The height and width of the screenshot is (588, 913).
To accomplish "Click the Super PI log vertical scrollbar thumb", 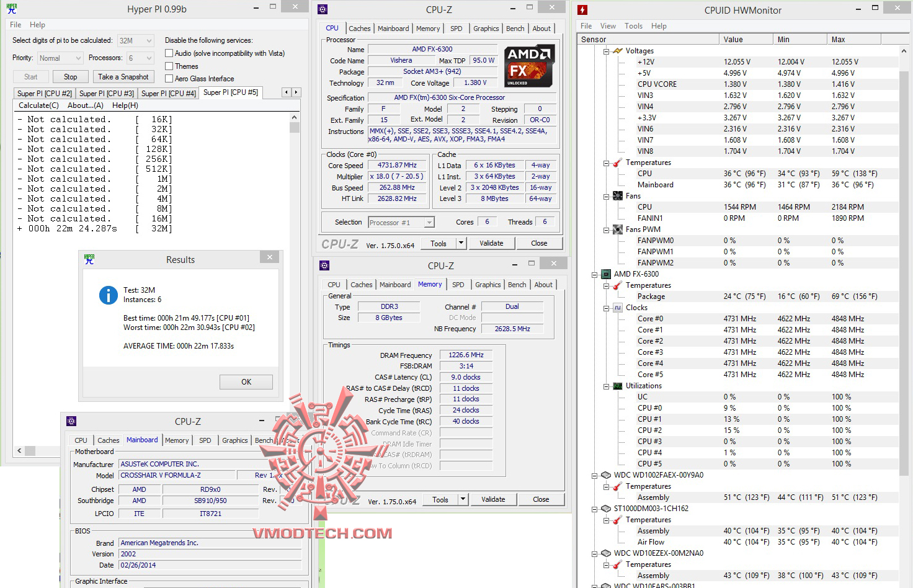I will (295, 128).
